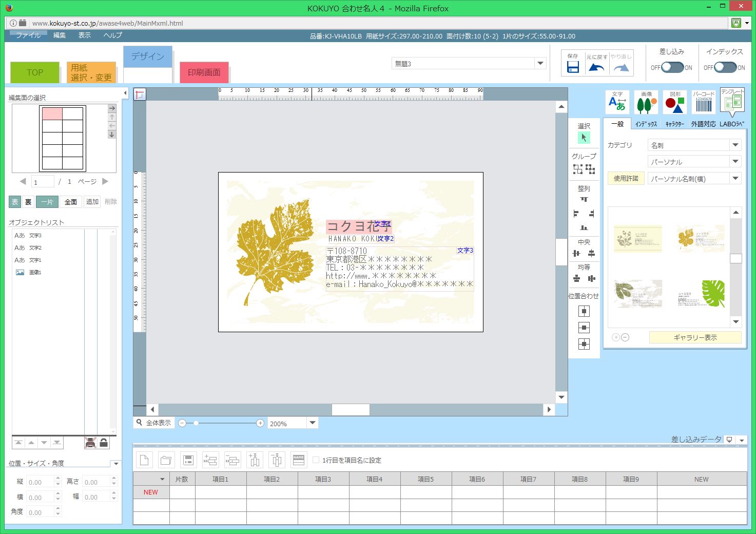The height and width of the screenshot is (534, 756).
Task: Select the 表 front side toggle
Action: 15,202
